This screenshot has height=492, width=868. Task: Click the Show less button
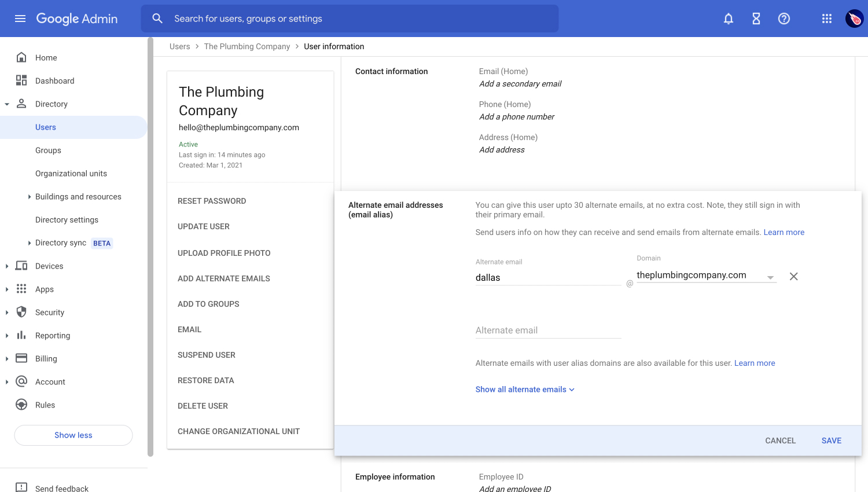[73, 435]
